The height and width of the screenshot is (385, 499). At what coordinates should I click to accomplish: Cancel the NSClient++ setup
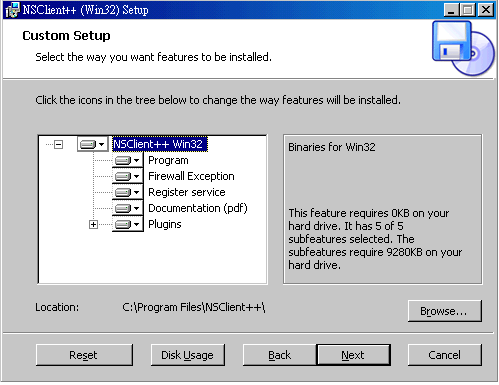point(444,355)
